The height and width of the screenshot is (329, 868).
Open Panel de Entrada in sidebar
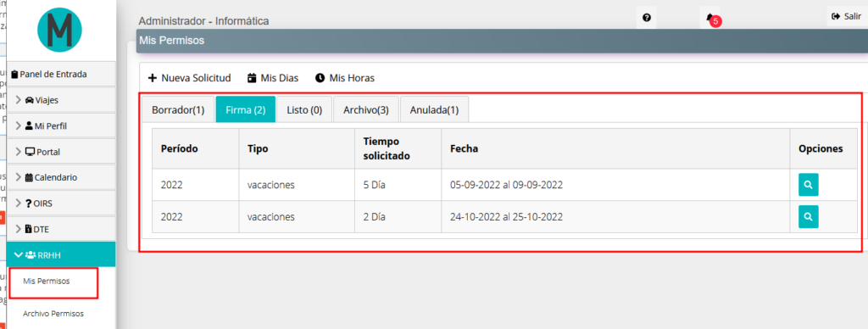61,74
